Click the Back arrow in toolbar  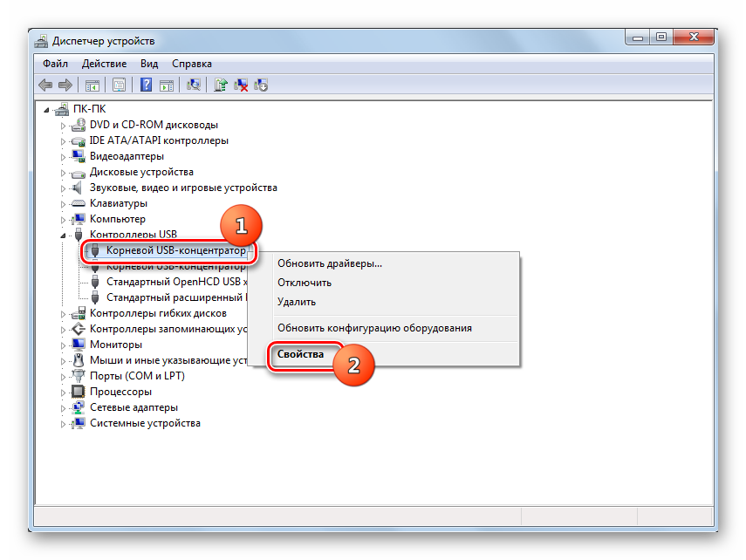click(x=45, y=85)
